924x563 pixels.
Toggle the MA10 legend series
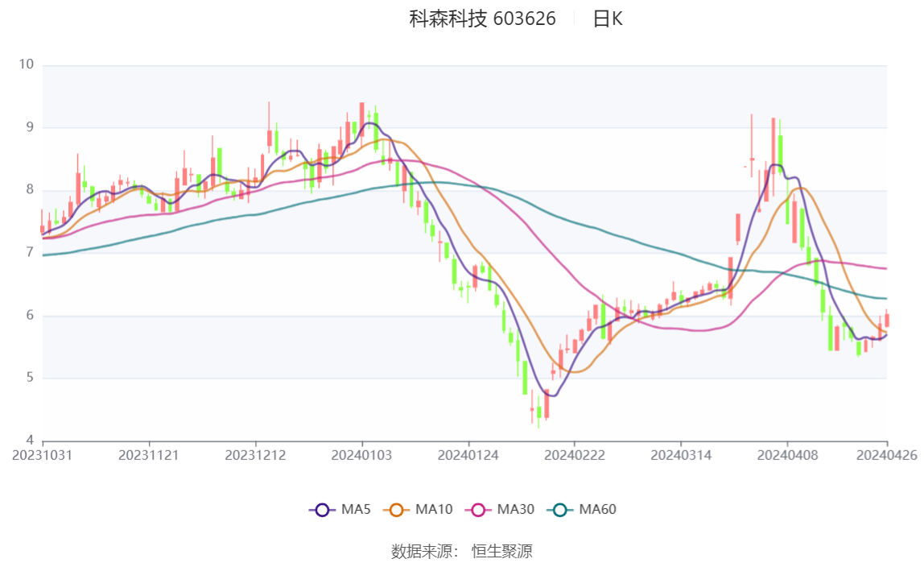point(418,509)
